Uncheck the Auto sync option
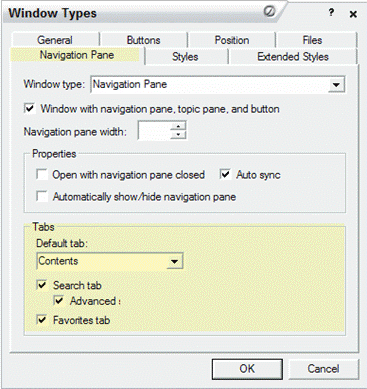 (225, 174)
